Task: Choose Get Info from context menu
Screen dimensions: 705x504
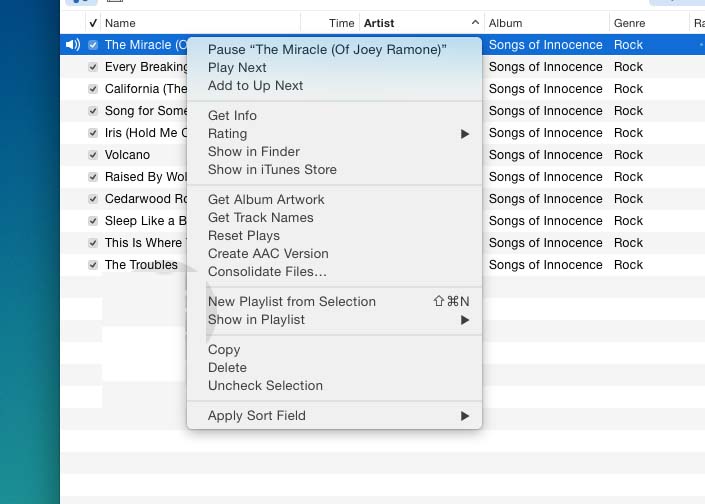Action: (x=232, y=116)
